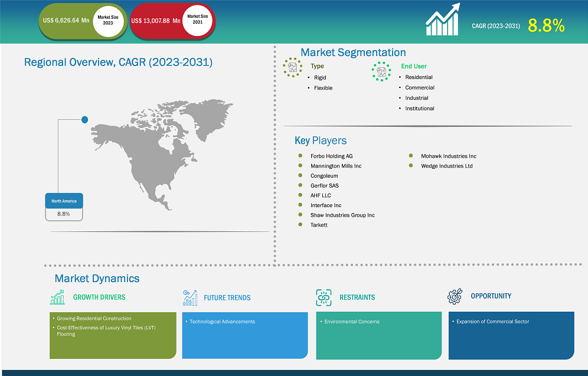
Task: Click the Rigid type entry
Action: pyautogui.click(x=320, y=77)
